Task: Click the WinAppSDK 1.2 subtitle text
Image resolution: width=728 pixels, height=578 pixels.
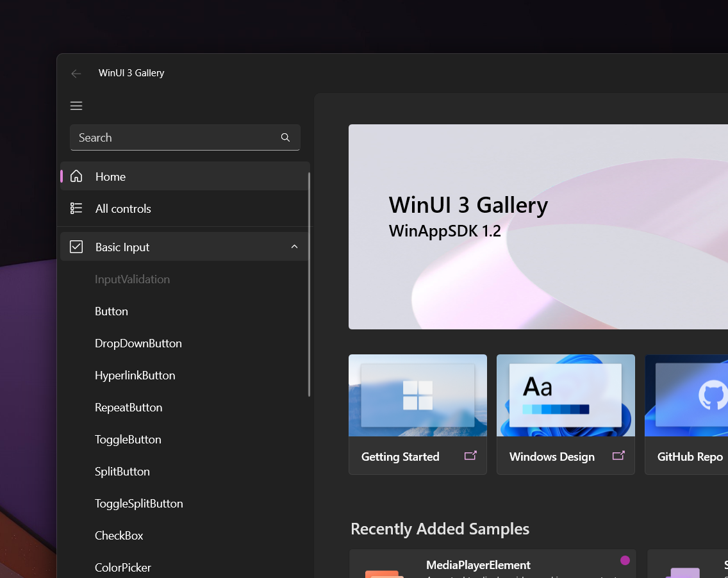Action: pyautogui.click(x=445, y=231)
